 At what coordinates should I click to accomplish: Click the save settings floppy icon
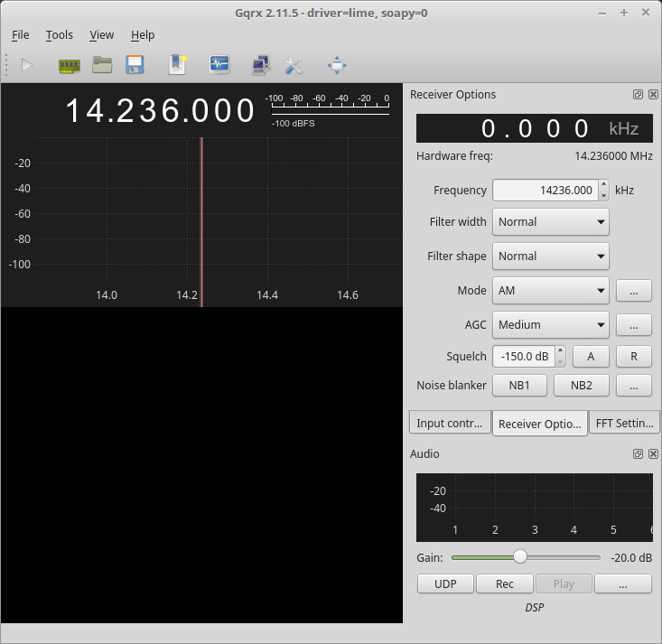pyautogui.click(x=135, y=65)
